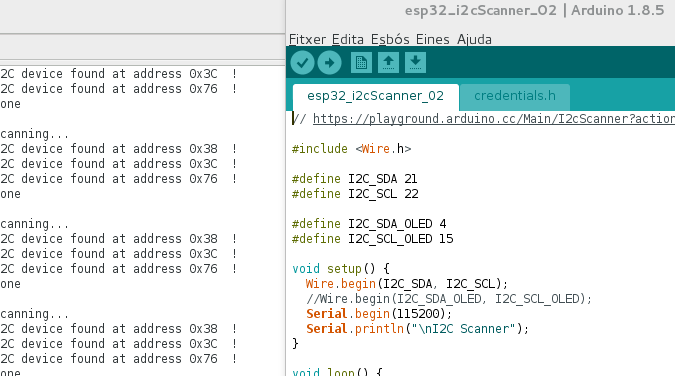
Task: Click the 'void setup() {' line
Action: (341, 269)
